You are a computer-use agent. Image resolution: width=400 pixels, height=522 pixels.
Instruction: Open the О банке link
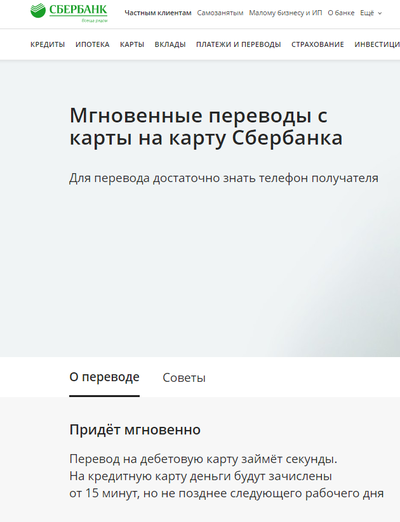(x=341, y=13)
